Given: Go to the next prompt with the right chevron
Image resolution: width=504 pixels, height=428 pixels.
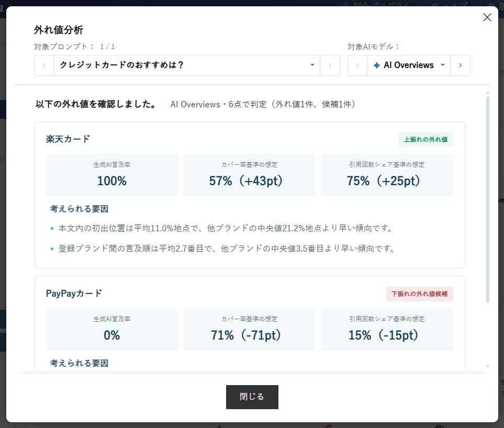Looking at the screenshot, I should point(330,65).
